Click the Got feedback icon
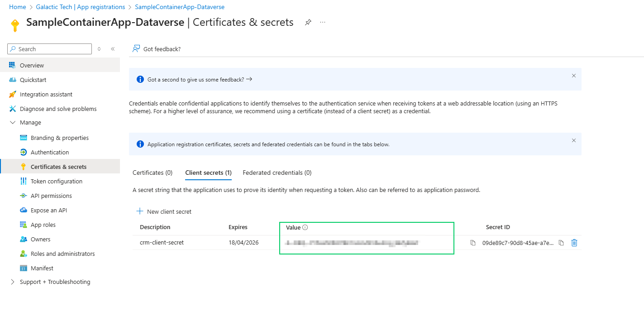Viewport: 644px width, 331px height. pos(136,49)
